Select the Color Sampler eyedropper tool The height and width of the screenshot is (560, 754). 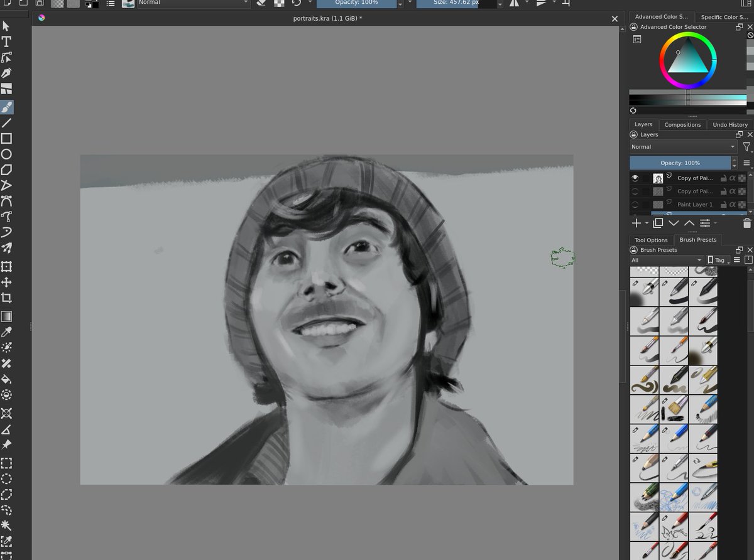click(x=6, y=332)
